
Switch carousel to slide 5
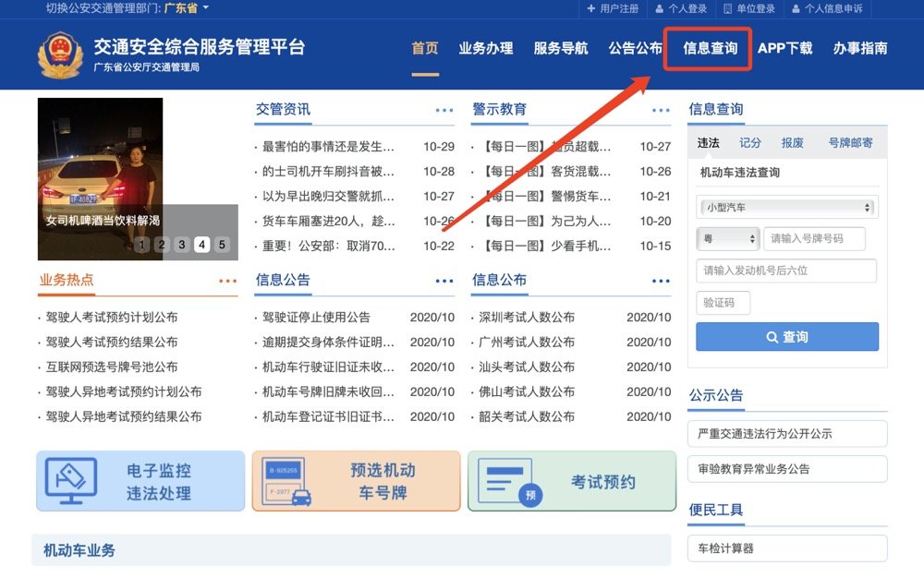pos(222,245)
